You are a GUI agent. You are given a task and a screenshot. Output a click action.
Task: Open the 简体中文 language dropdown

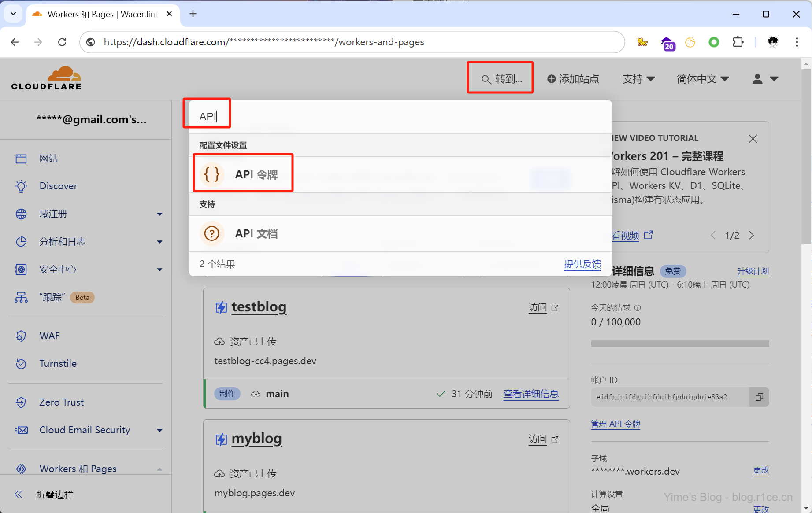click(x=703, y=79)
